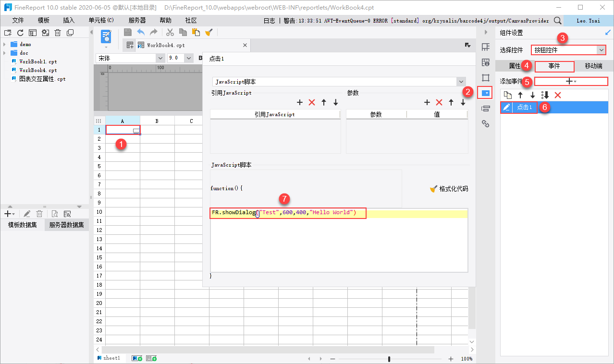
Task: Switch to the 移动端 tab
Action: (593, 66)
